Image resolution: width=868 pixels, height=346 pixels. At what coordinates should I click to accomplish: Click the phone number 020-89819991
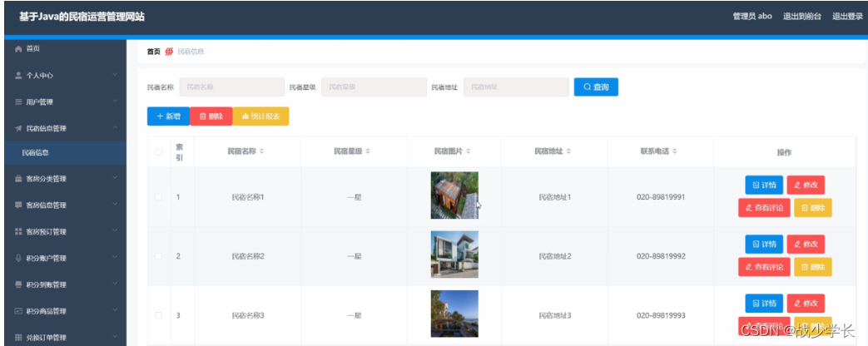point(661,197)
